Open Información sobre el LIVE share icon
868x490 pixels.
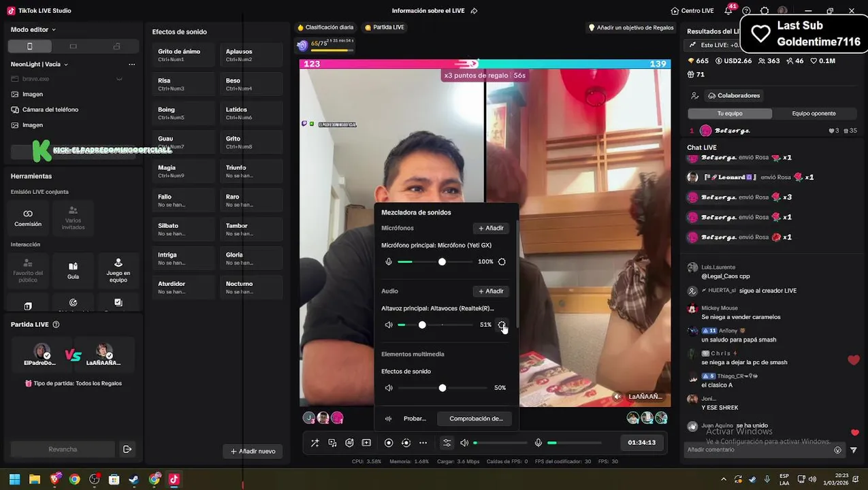coord(474,11)
